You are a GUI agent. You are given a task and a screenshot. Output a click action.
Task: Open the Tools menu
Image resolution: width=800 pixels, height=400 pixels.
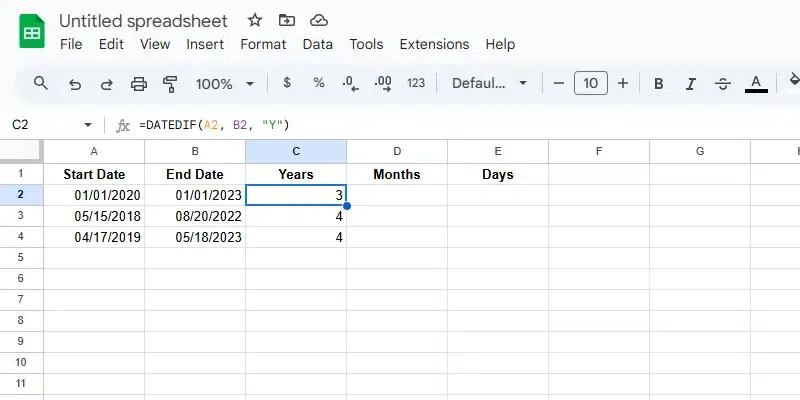(x=366, y=44)
